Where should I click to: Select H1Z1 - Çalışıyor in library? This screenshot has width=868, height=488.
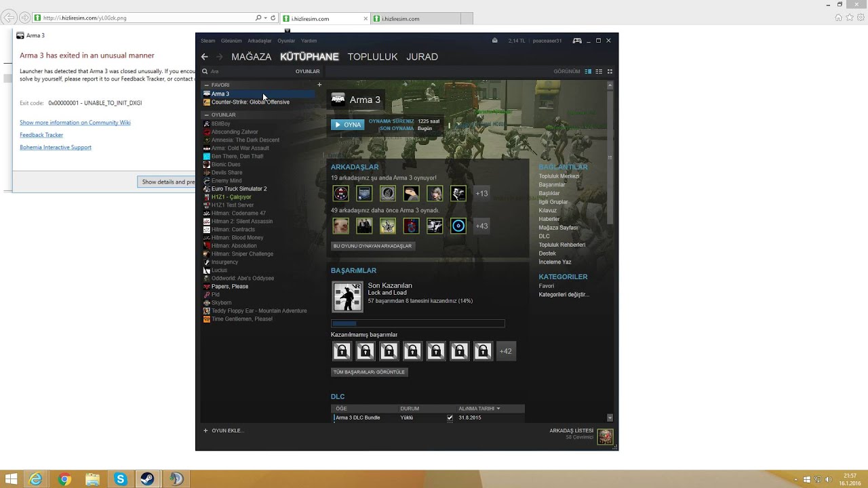(231, 197)
